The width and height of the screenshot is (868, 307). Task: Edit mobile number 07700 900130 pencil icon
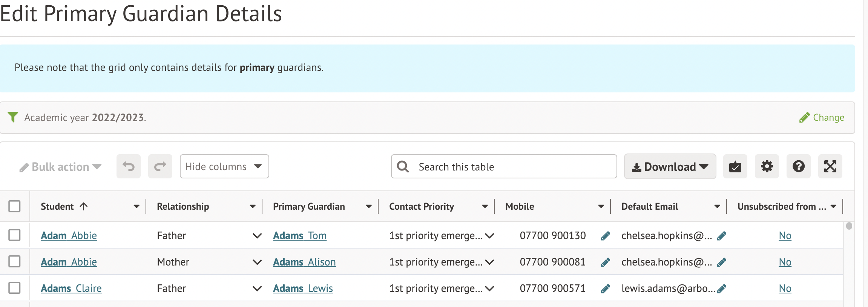point(605,236)
